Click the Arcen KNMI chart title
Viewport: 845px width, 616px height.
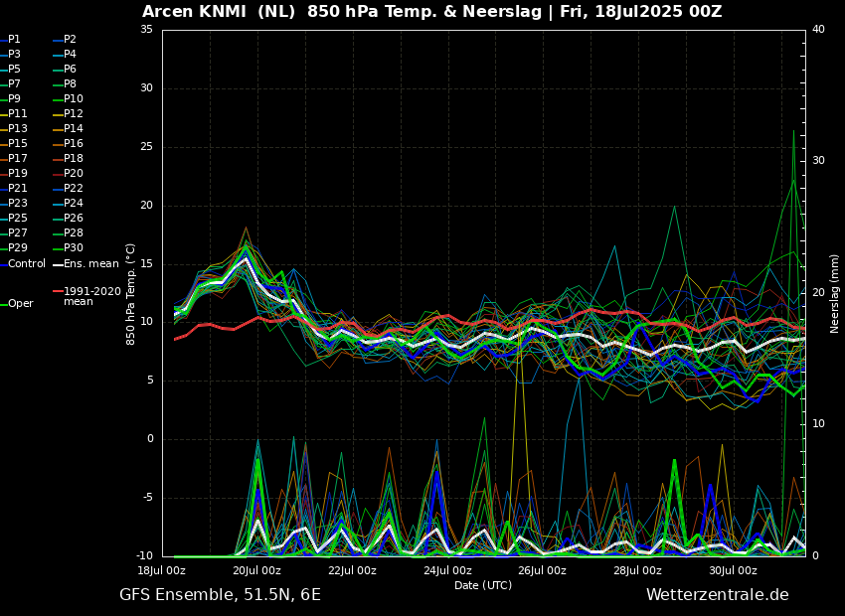[x=431, y=12]
